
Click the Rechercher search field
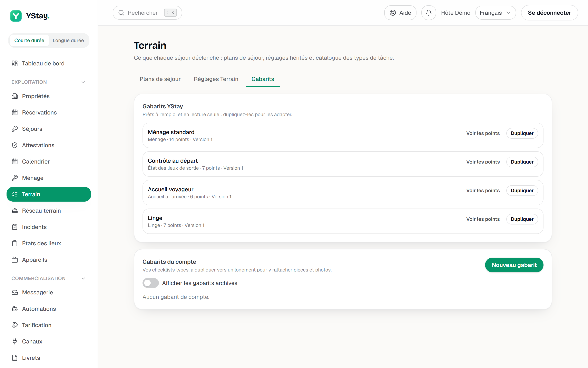tap(147, 13)
